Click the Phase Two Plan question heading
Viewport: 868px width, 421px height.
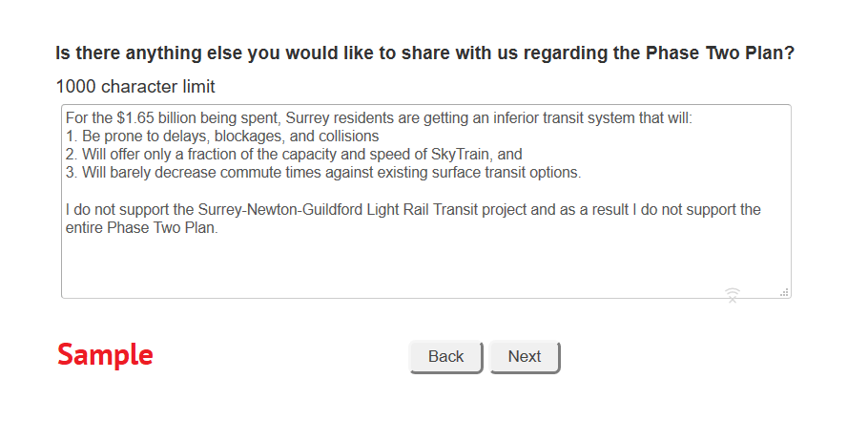click(425, 53)
